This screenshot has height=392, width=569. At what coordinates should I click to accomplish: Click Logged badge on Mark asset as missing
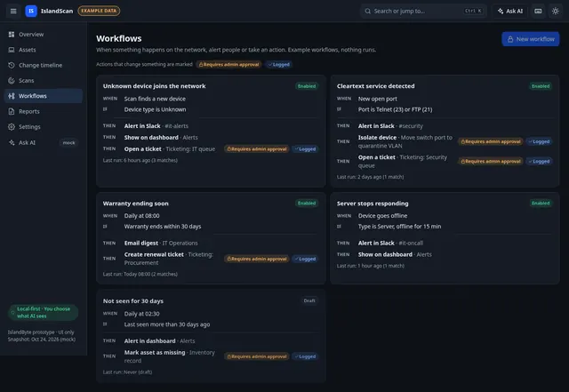[305, 356]
